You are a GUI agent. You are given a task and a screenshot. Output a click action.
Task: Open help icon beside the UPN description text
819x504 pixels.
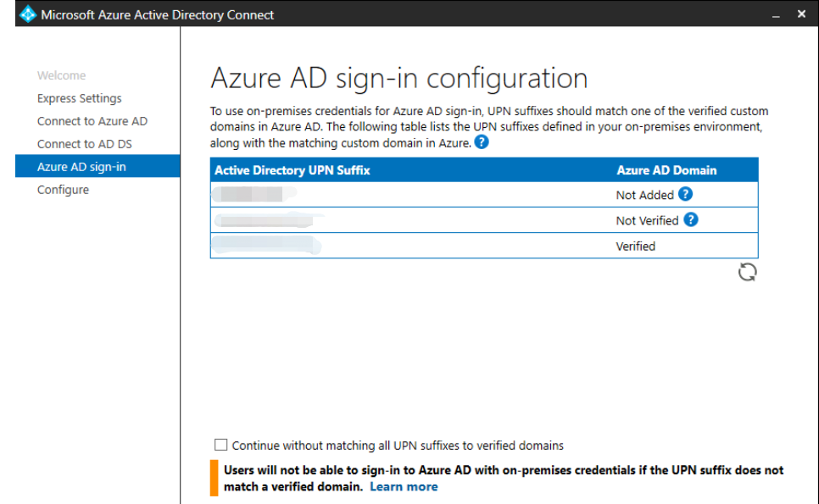pos(482,142)
